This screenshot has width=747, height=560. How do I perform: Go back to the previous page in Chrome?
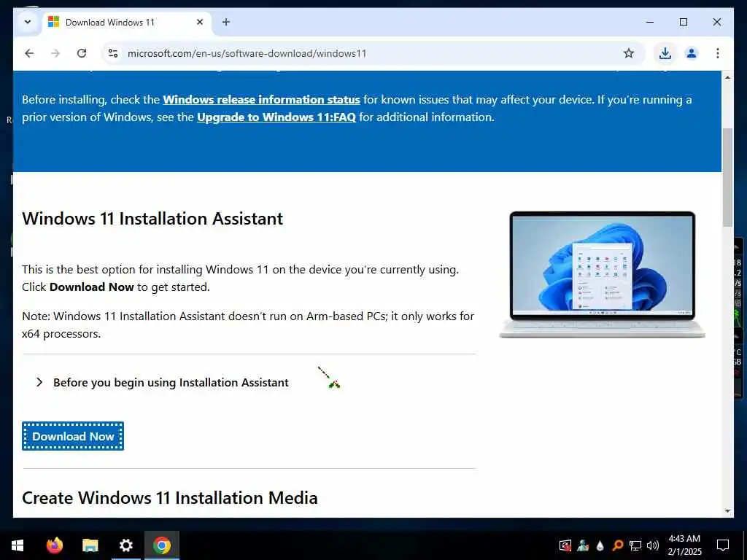(29, 53)
